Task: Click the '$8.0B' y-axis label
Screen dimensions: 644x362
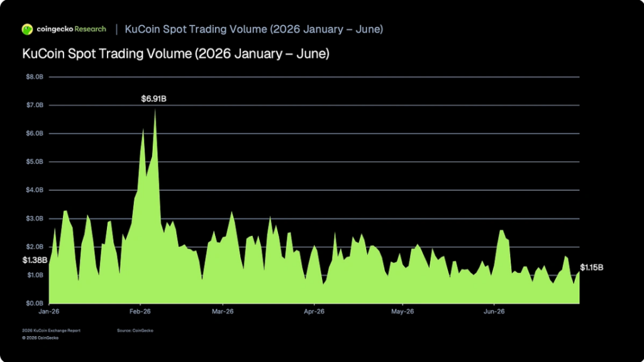Action: pyautogui.click(x=35, y=77)
